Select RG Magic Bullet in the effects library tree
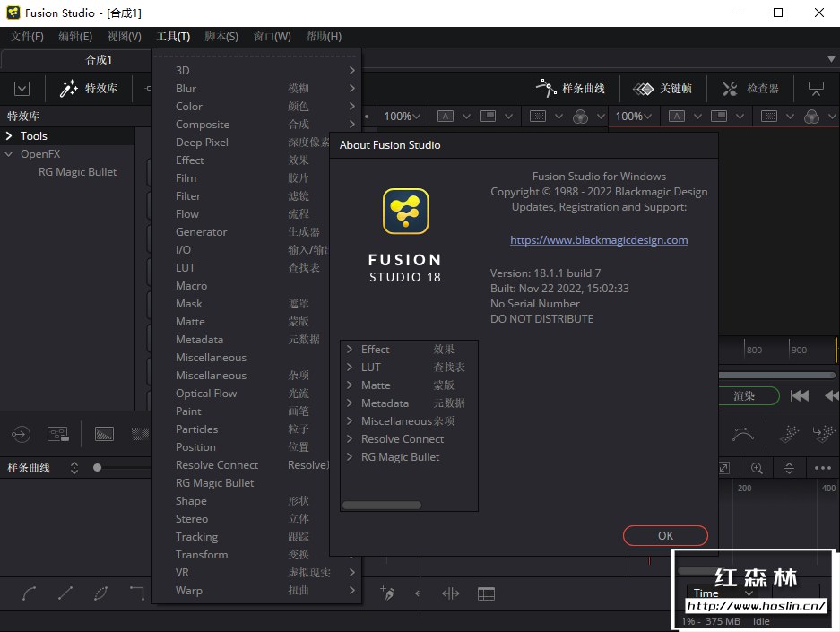The width and height of the screenshot is (840, 632). click(x=77, y=172)
